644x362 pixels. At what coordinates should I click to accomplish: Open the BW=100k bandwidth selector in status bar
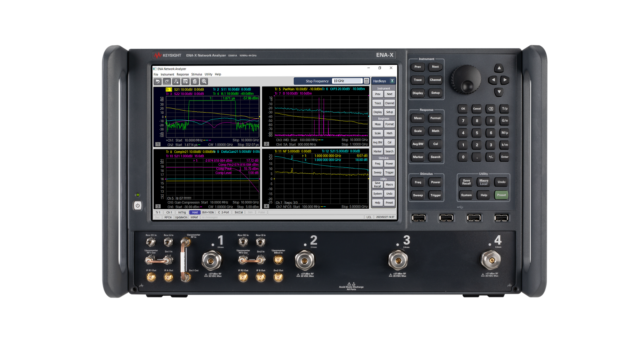coord(208,212)
